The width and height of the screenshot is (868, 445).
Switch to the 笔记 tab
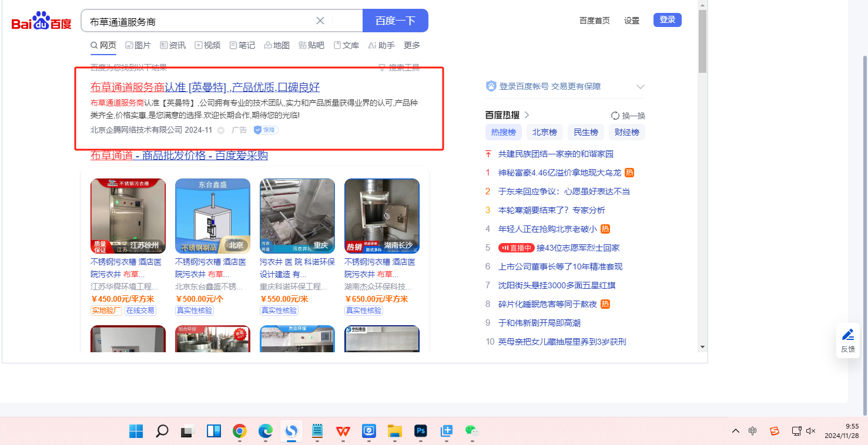[242, 45]
